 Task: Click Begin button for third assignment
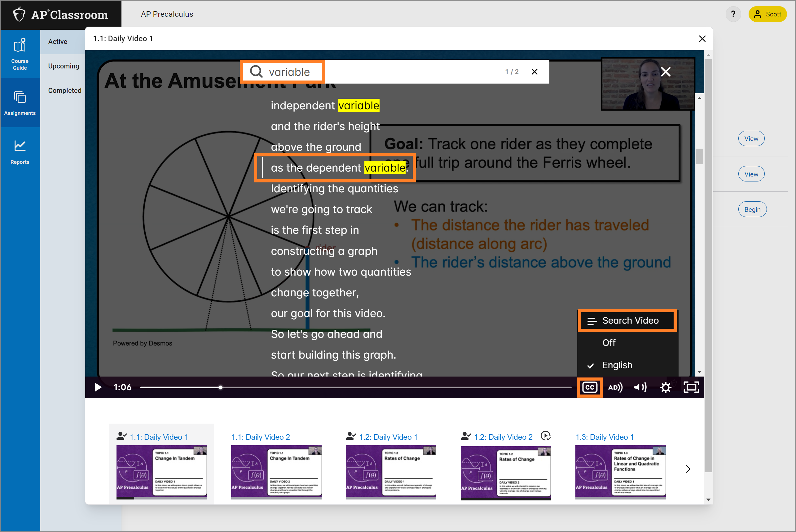pyautogui.click(x=752, y=209)
